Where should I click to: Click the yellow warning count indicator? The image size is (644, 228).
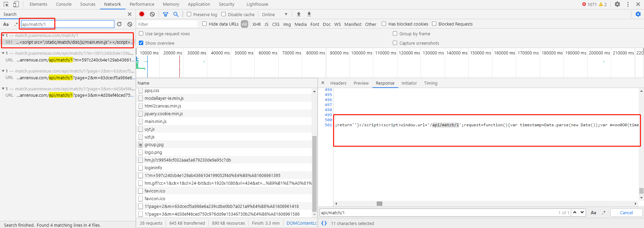click(603, 4)
